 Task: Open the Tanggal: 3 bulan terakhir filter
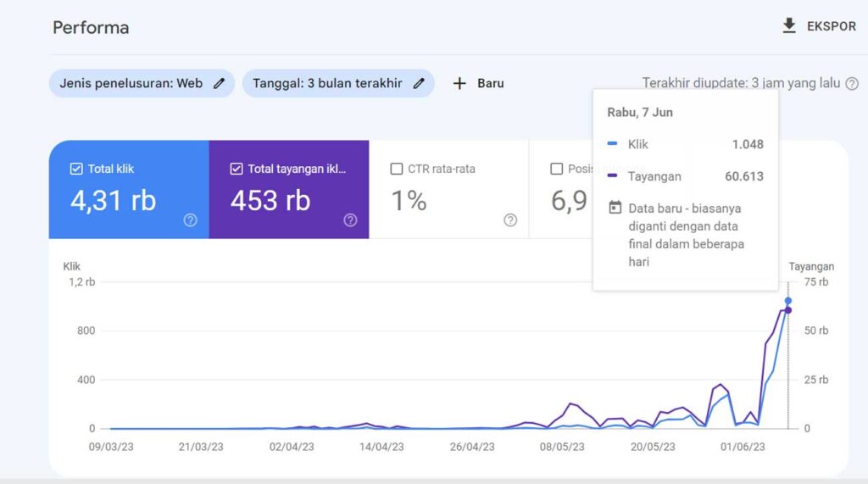[x=327, y=83]
